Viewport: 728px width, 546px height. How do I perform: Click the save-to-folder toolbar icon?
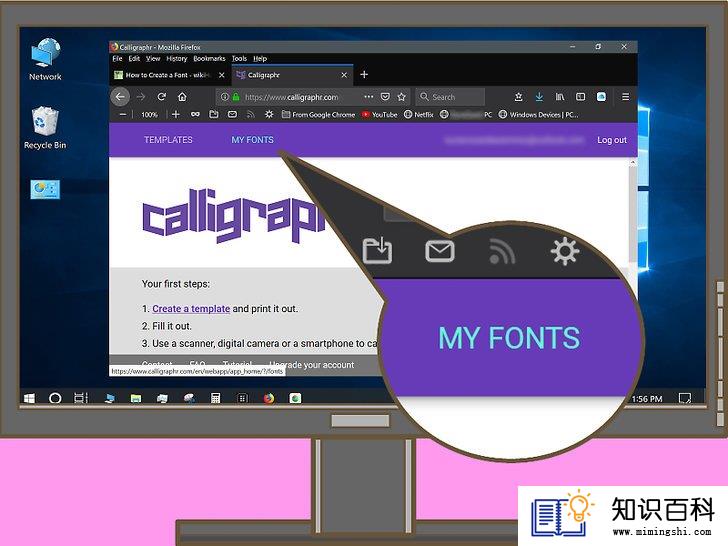coord(214,114)
